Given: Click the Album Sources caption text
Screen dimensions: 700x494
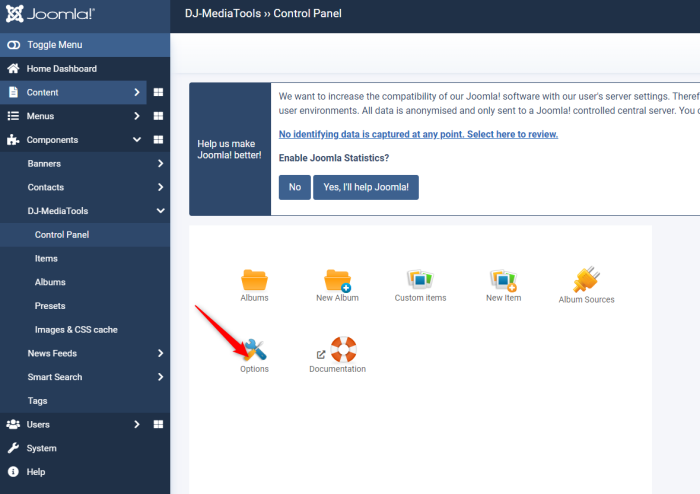Looking at the screenshot, I should [x=586, y=299].
